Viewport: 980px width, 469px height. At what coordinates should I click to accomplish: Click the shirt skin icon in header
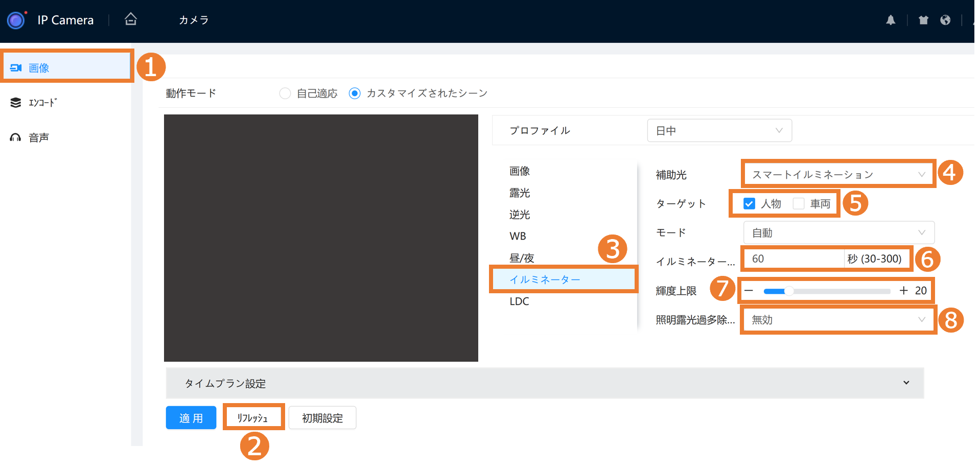[923, 20]
